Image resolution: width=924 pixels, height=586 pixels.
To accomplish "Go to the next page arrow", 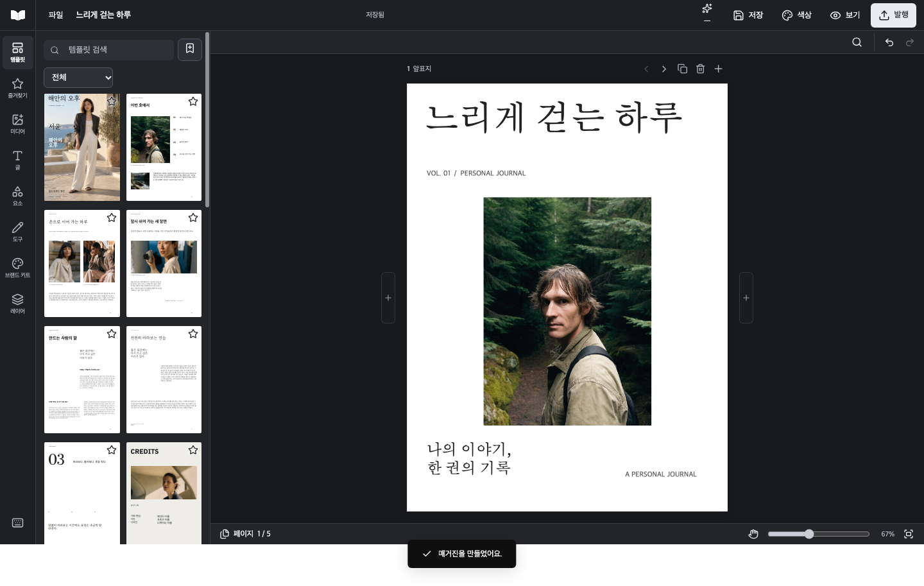I will [664, 69].
